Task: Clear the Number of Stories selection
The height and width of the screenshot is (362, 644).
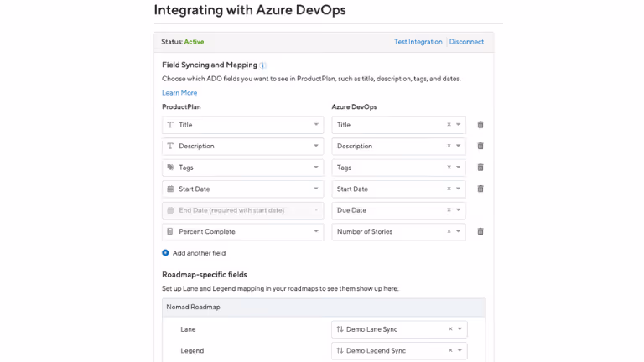Action: coord(449,231)
